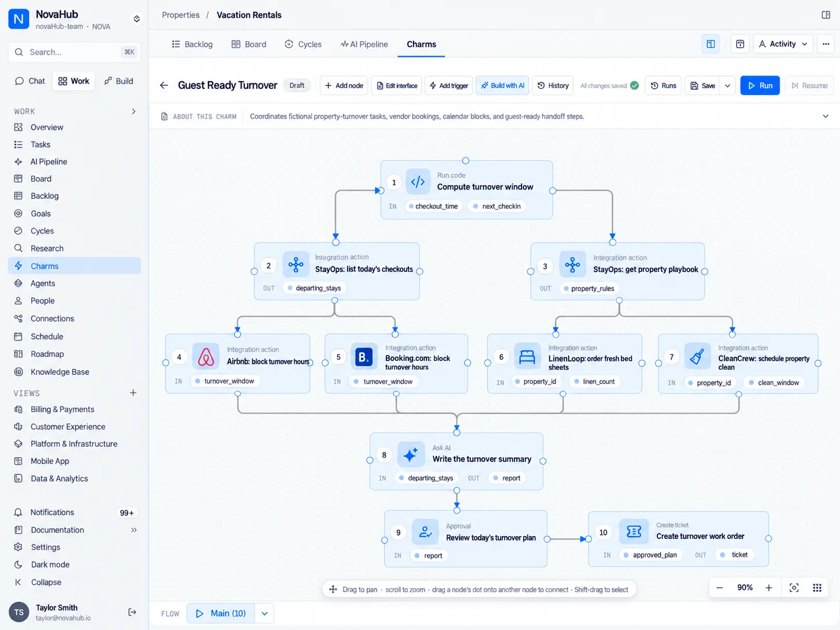The width and height of the screenshot is (840, 630).
Task: Click the Search input field
Action: (x=74, y=52)
